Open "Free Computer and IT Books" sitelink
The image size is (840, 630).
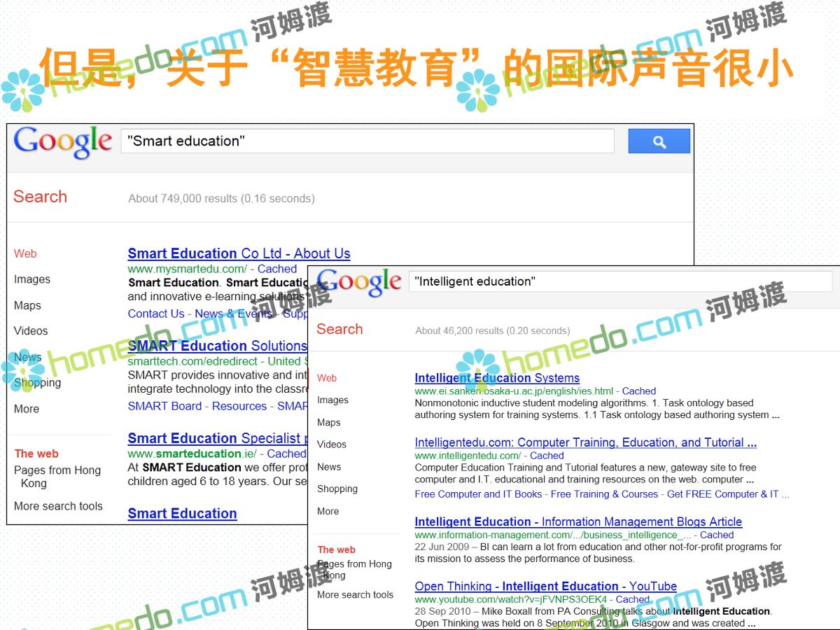click(478, 494)
